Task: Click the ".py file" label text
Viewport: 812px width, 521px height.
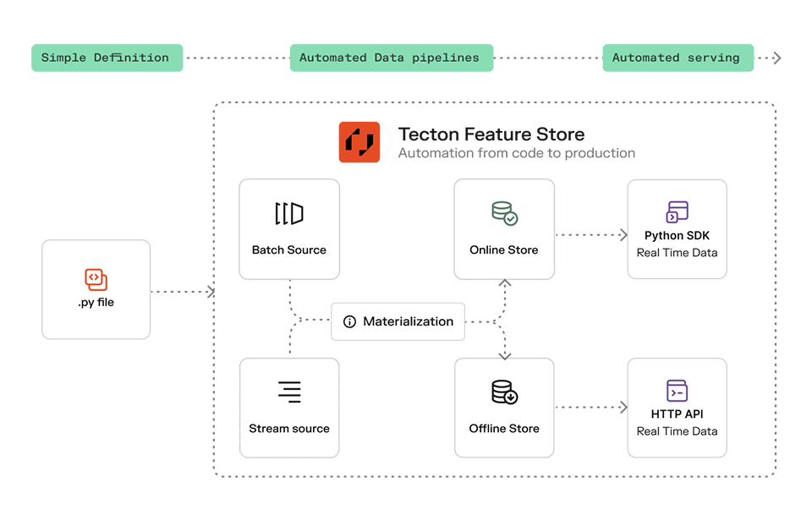Action: pyautogui.click(x=96, y=303)
